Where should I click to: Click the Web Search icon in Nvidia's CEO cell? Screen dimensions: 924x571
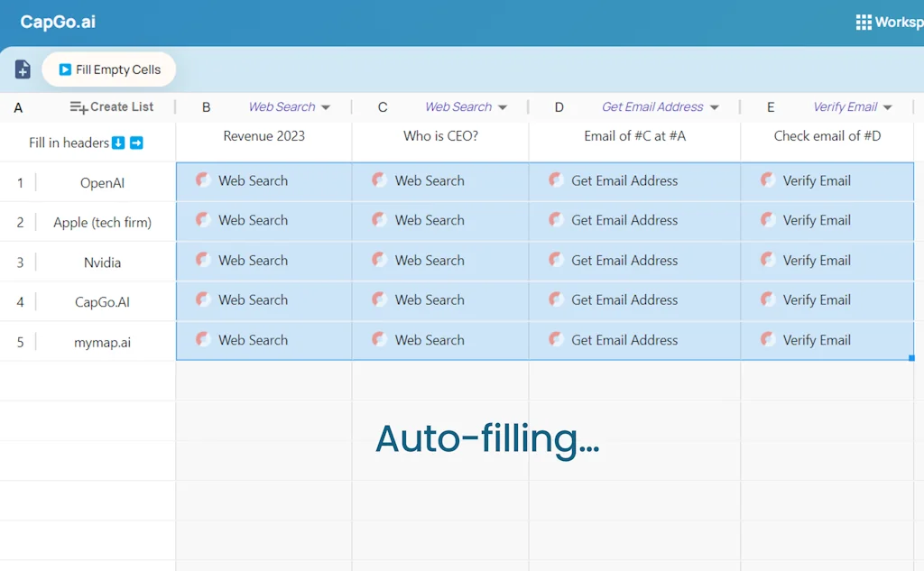378,260
